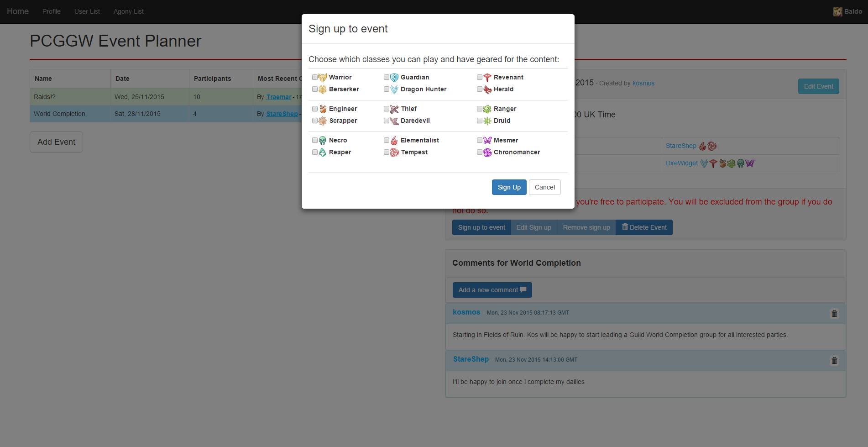Open the Profile nav item

point(52,11)
